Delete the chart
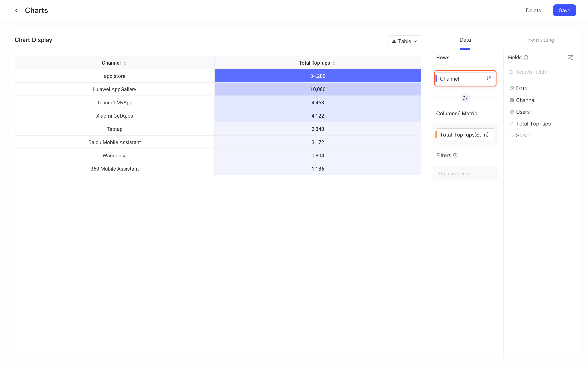 click(x=533, y=10)
